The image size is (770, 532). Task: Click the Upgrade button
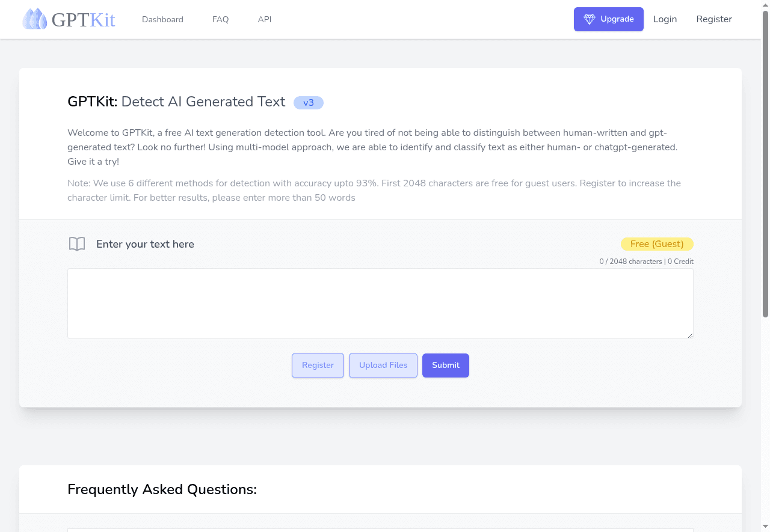click(x=608, y=19)
